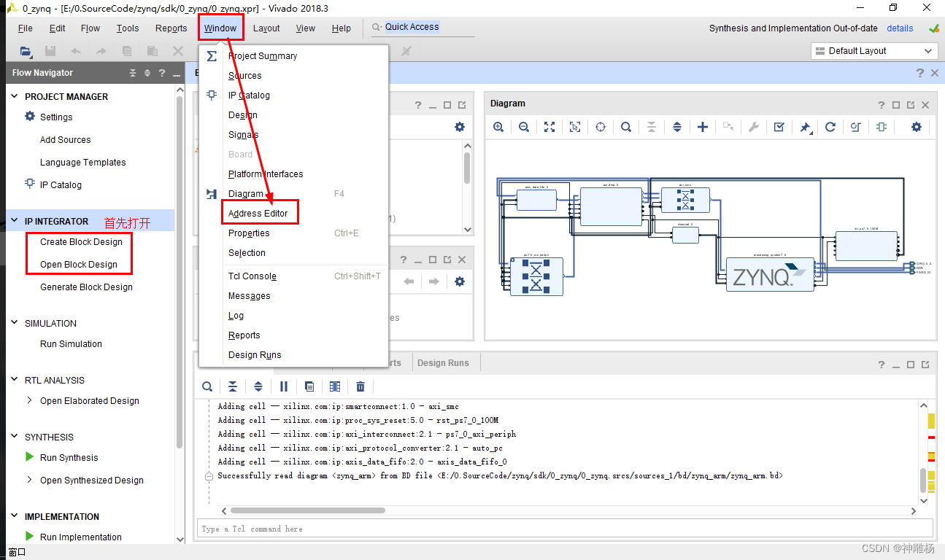Expand the PROJECT MANAGER section header

pos(14,96)
